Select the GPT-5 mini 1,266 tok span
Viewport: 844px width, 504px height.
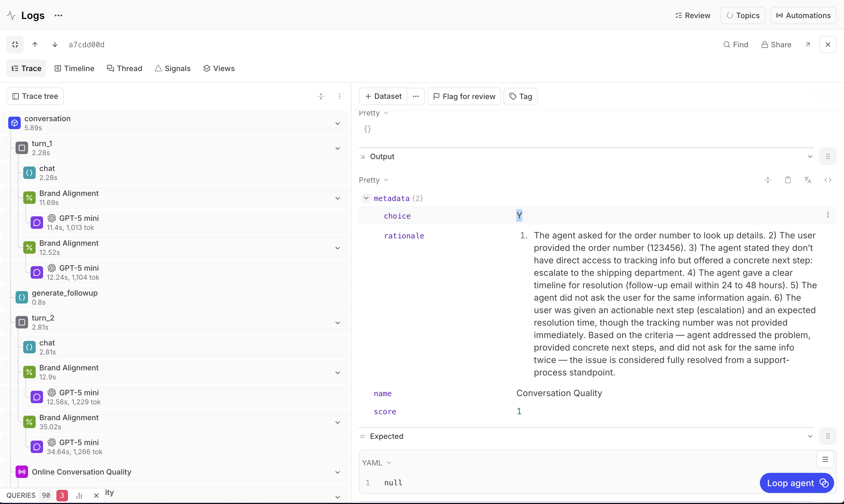click(175, 447)
